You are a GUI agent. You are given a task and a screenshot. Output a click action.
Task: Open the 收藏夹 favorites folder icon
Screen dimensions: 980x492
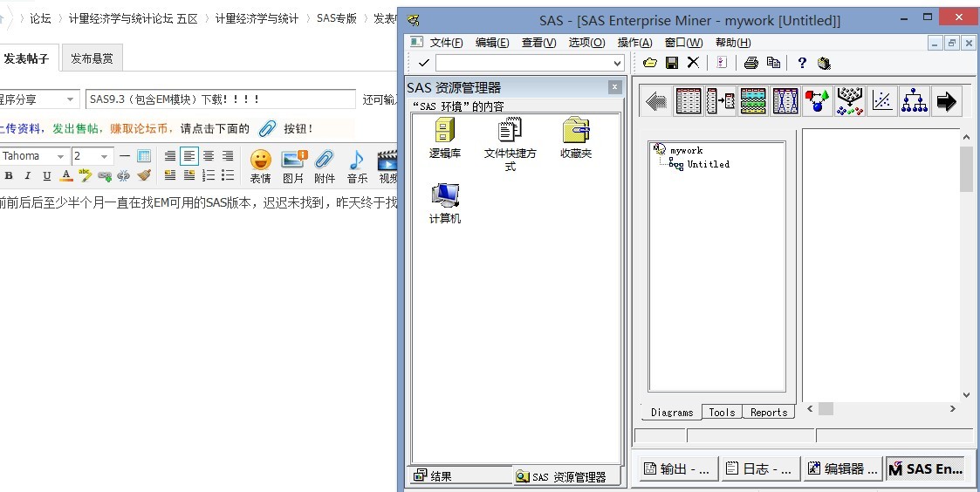point(576,130)
